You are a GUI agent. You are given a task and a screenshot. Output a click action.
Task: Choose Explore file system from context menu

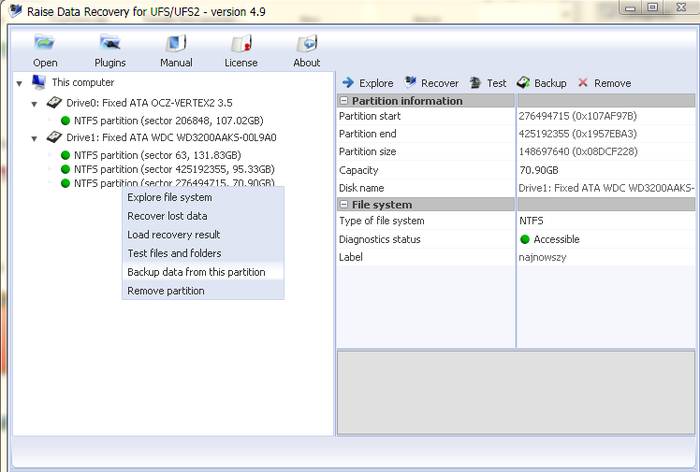point(203,197)
